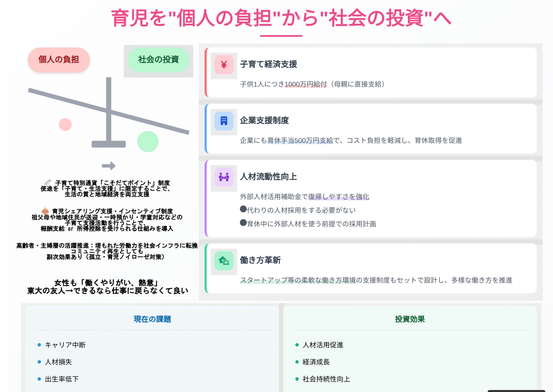Click the emoji before 子育て特別通貨 text
Viewport: 553px width, 392px height.
pyautogui.click(x=48, y=183)
